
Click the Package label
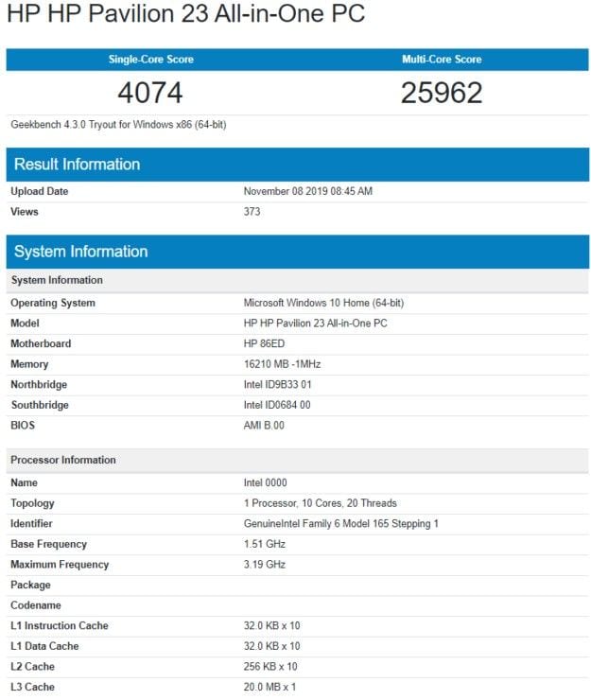click(30, 586)
